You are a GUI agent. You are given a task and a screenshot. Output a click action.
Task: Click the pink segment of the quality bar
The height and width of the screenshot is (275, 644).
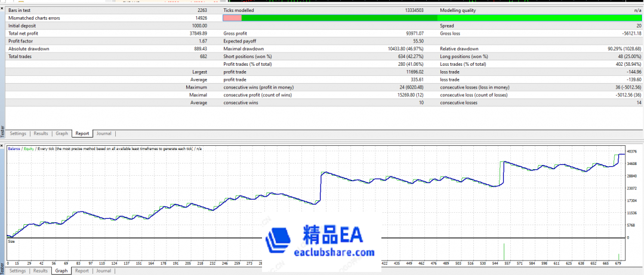232,18
